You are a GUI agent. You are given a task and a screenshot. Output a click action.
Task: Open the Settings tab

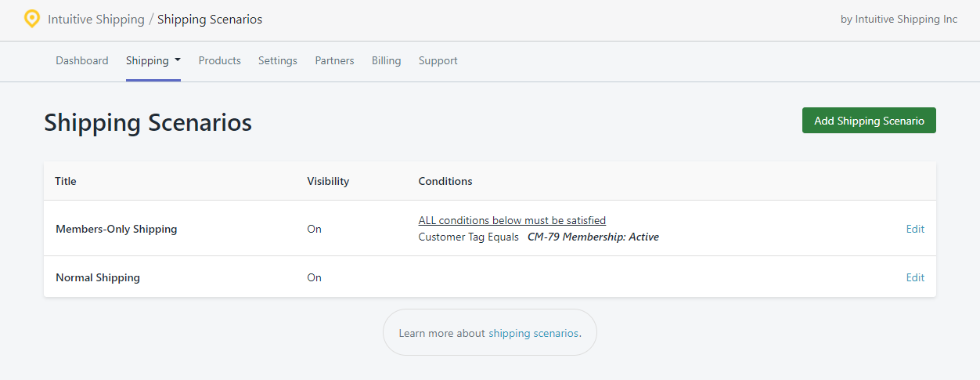pyautogui.click(x=278, y=60)
